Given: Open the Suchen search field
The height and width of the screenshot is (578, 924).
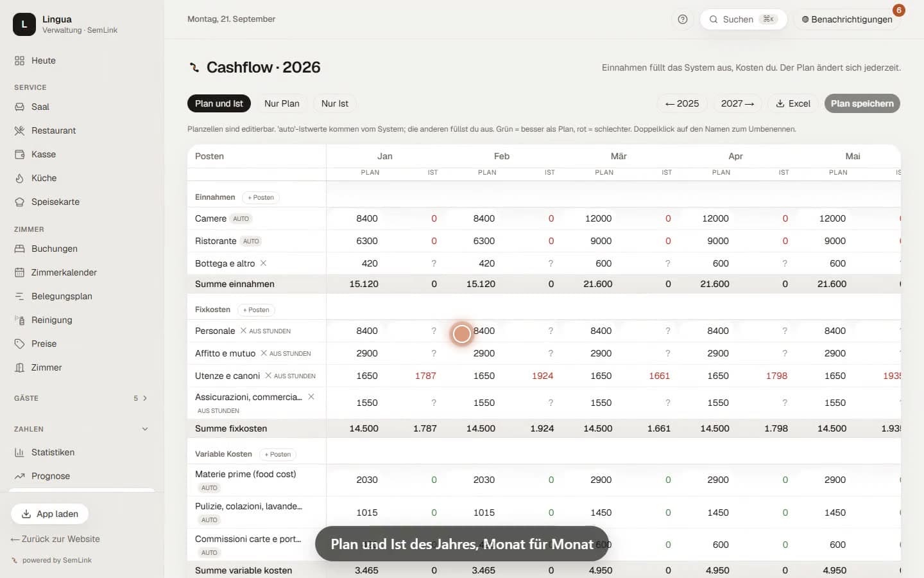Looking at the screenshot, I should [743, 19].
